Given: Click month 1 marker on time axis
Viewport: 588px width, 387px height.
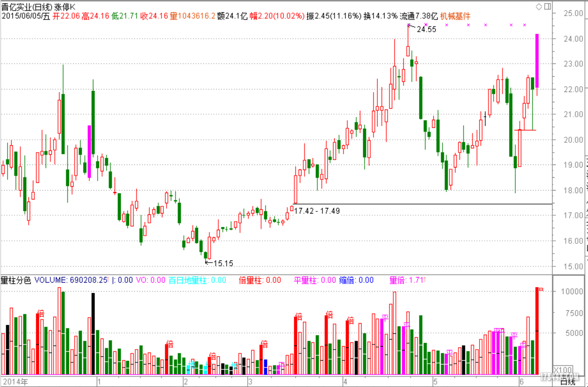Looking at the screenshot, I should point(99,381).
